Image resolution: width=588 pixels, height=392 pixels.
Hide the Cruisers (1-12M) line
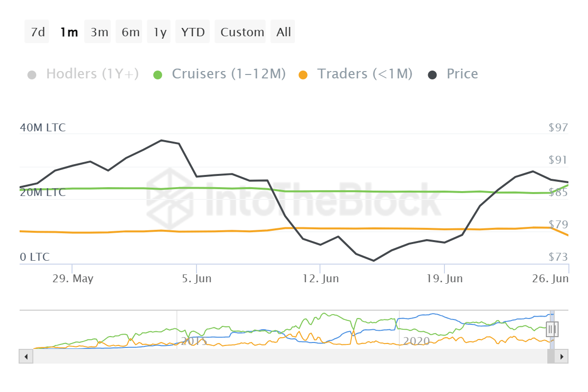[x=228, y=73]
